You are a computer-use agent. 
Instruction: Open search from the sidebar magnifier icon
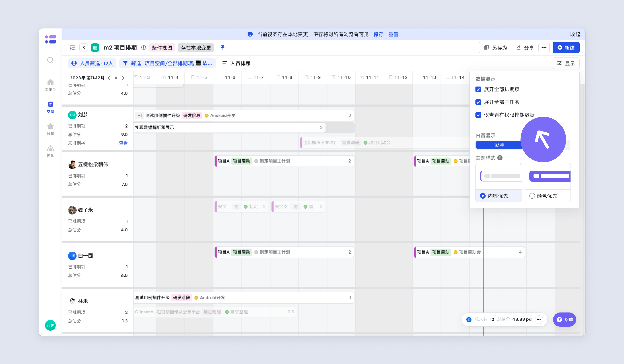point(50,60)
